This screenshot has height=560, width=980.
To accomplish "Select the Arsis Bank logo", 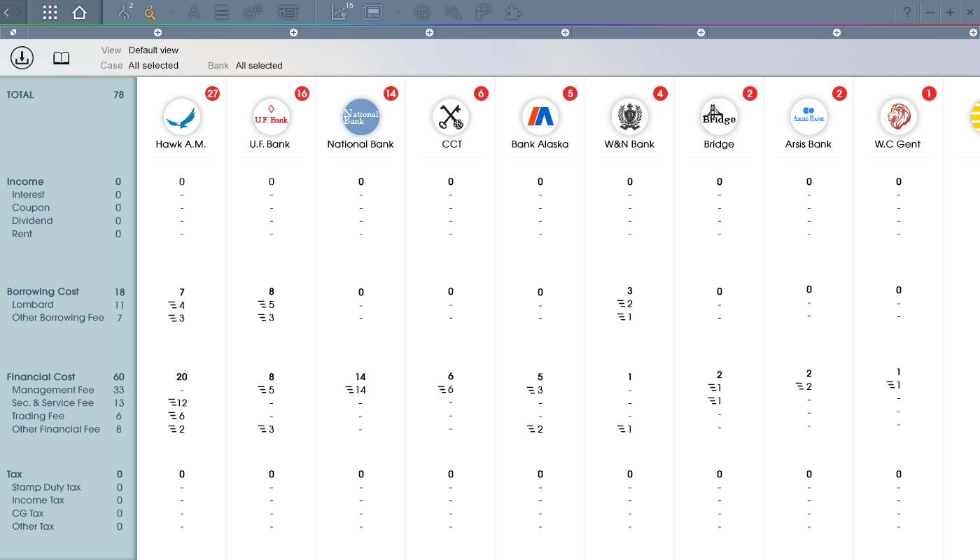I will coord(809,116).
